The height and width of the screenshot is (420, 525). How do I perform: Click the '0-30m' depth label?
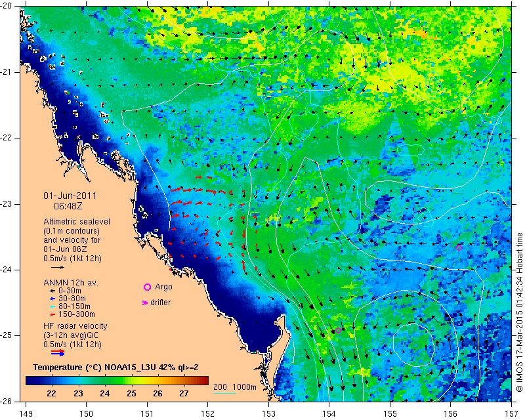[x=70, y=291]
